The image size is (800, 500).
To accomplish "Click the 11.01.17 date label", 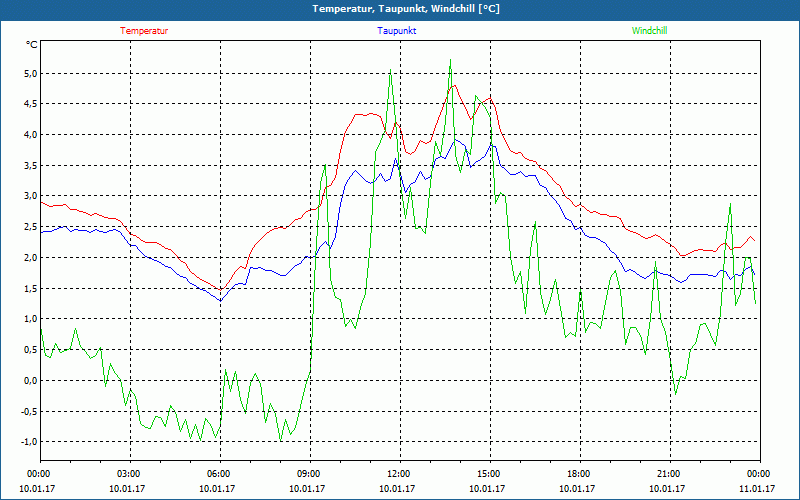I will click(x=757, y=488).
